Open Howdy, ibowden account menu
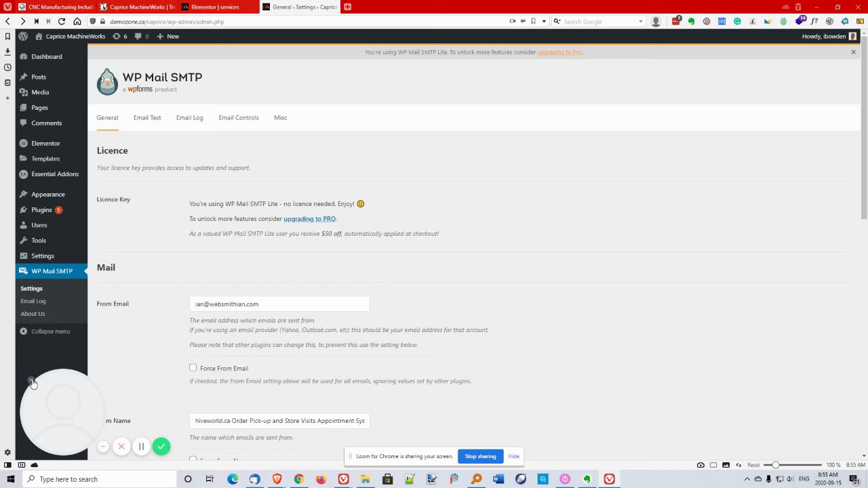868x488 pixels. tap(829, 36)
